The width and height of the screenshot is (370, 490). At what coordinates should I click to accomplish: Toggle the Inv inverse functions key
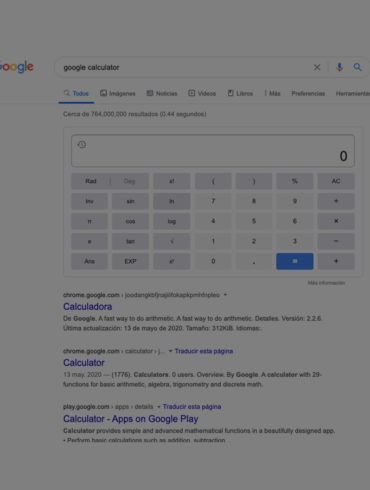pyautogui.click(x=90, y=201)
